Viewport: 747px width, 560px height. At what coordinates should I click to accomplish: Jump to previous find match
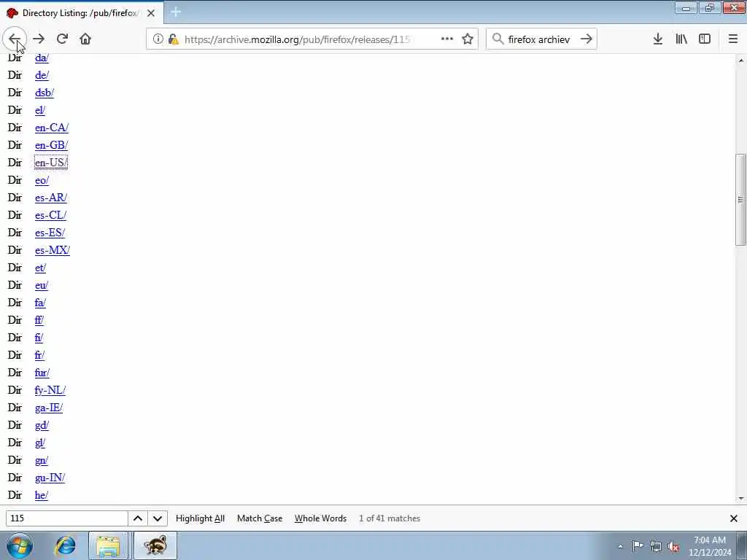coord(138,518)
